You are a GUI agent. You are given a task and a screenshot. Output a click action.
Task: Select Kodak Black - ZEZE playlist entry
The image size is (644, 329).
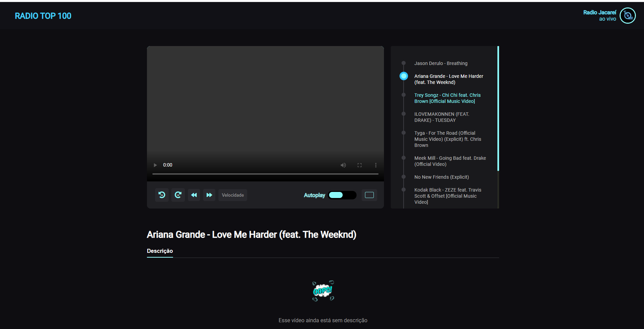[x=448, y=196]
